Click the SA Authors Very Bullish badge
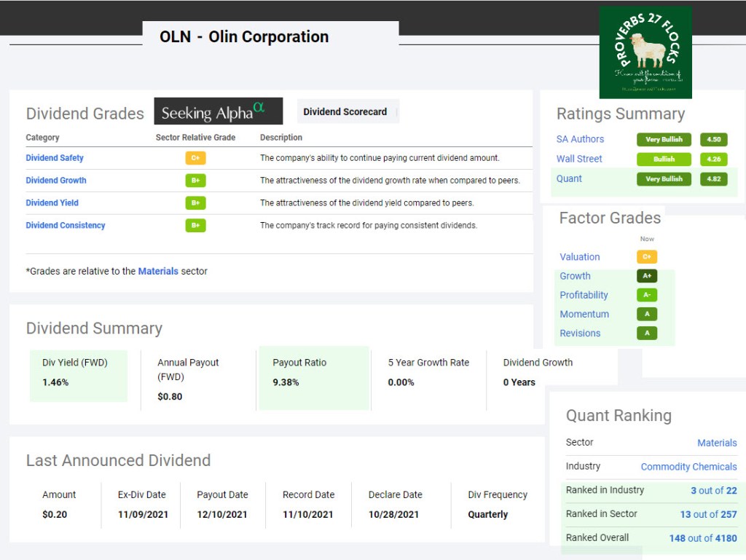 (x=662, y=139)
